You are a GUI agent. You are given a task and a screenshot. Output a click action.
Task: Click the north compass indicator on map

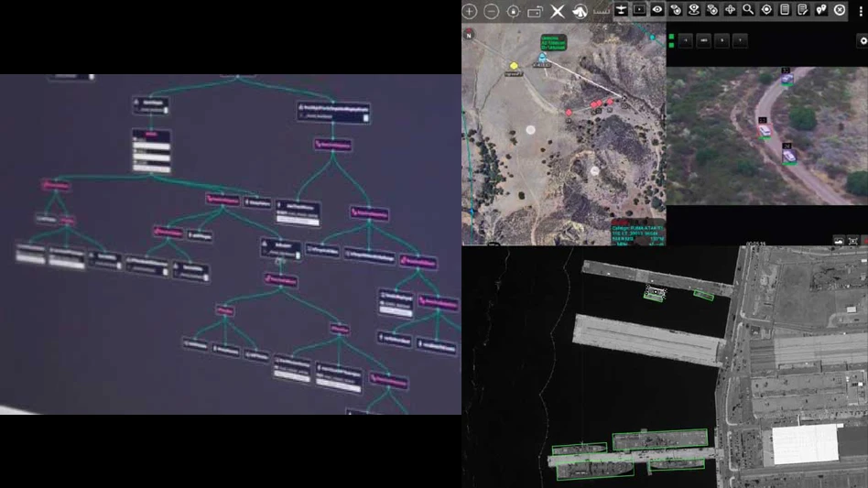point(469,35)
